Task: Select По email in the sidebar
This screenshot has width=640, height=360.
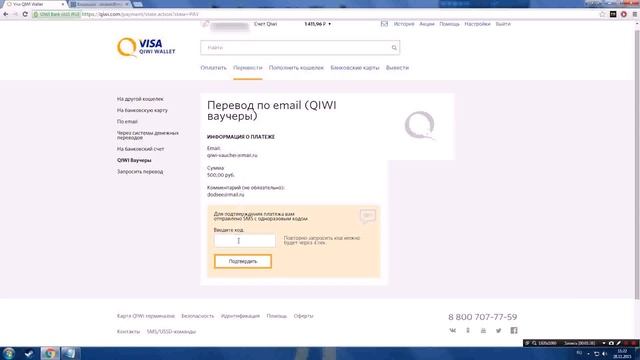Action: click(x=127, y=122)
